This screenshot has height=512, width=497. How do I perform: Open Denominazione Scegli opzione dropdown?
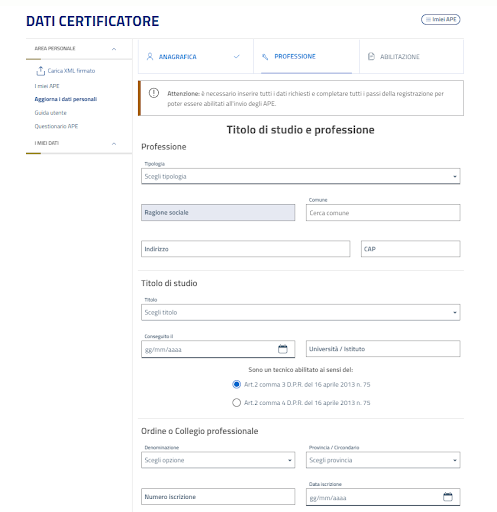point(218,460)
